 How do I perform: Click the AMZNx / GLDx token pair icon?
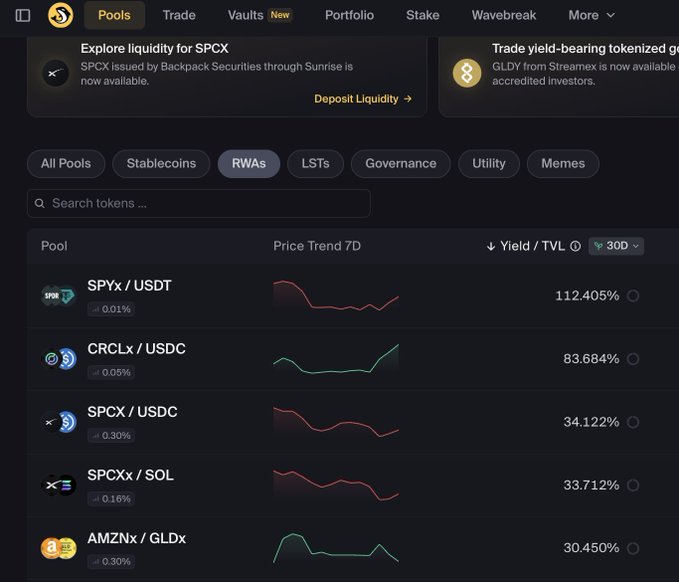point(58,548)
